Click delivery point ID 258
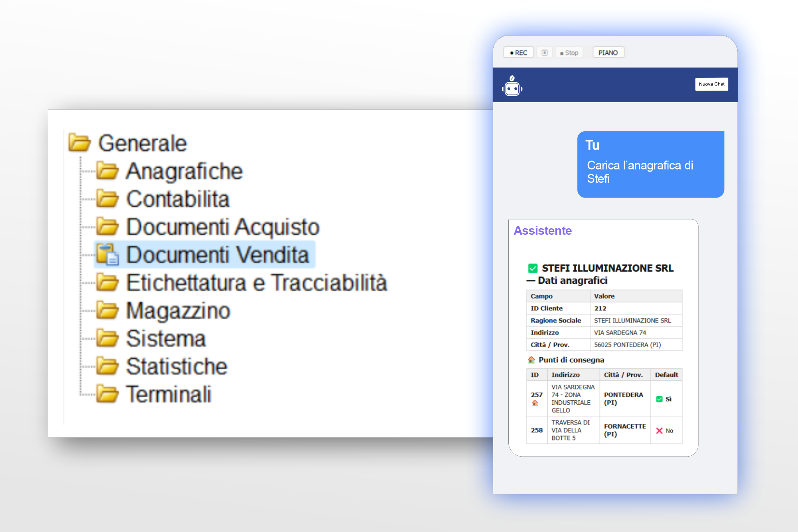The width and height of the screenshot is (798, 532). (537, 430)
